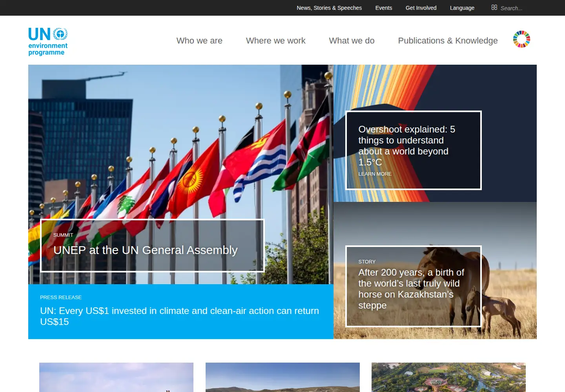The image size is (565, 392).
Task: Click the SUMMIT label text
Action: point(63,235)
